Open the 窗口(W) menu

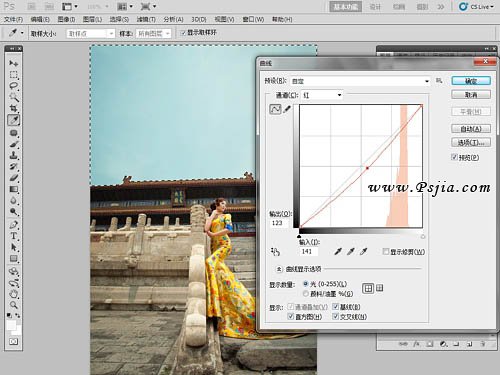(x=253, y=19)
